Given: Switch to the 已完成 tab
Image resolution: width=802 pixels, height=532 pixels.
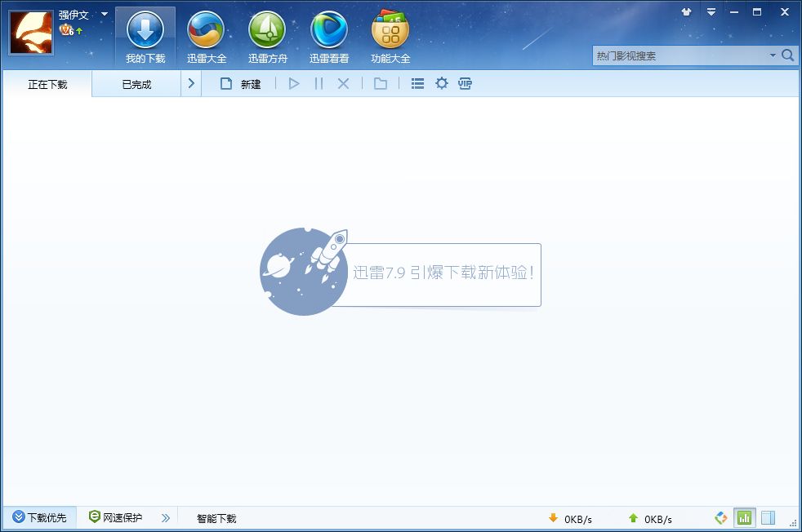Looking at the screenshot, I should point(136,83).
